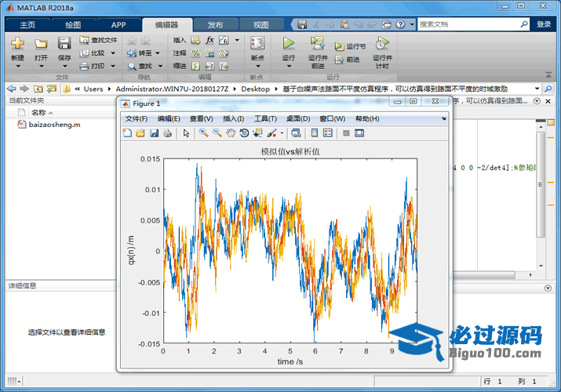
Task: Click the Open (打开) folder icon
Action: point(41,44)
